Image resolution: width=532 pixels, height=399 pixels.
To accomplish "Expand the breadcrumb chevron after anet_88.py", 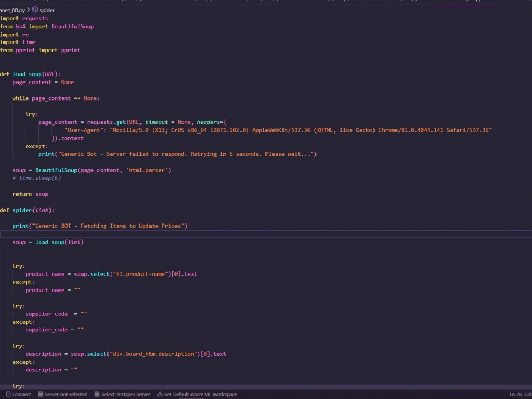I will tap(29, 10).
